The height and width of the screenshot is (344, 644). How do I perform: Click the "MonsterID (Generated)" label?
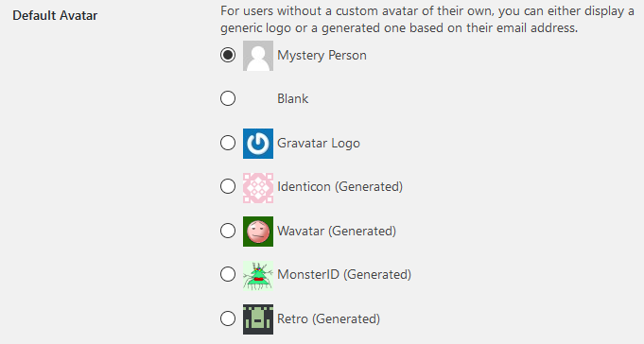(344, 275)
